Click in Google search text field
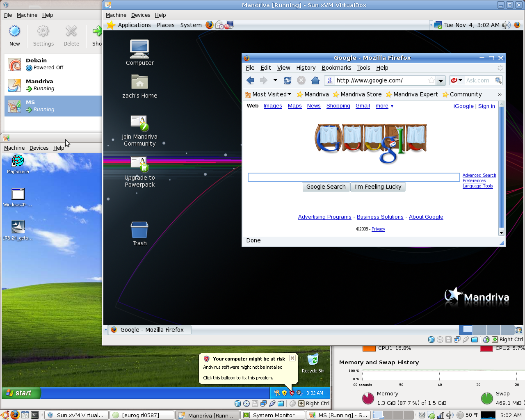The image size is (525, 420). (354, 177)
